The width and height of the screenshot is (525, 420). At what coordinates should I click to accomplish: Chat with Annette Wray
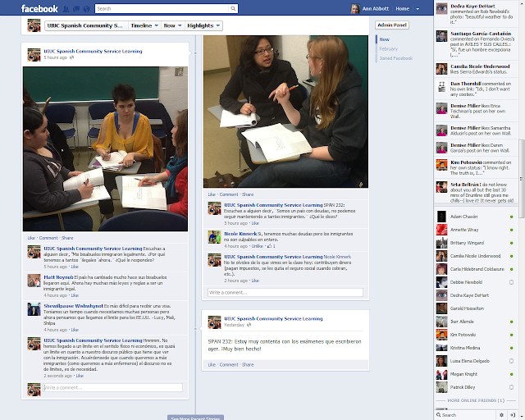(476, 230)
